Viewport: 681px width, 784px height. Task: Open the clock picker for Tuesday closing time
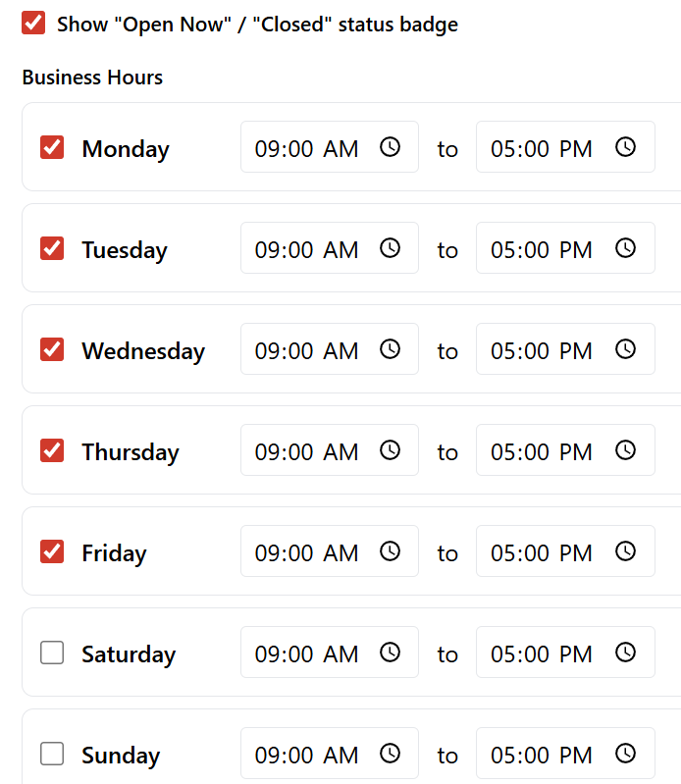tap(626, 248)
